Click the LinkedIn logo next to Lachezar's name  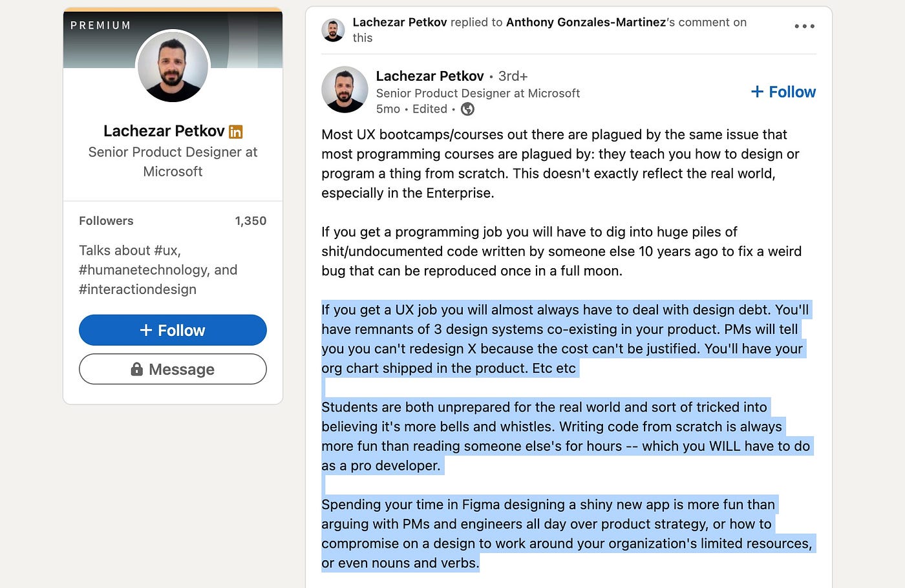coord(235,131)
